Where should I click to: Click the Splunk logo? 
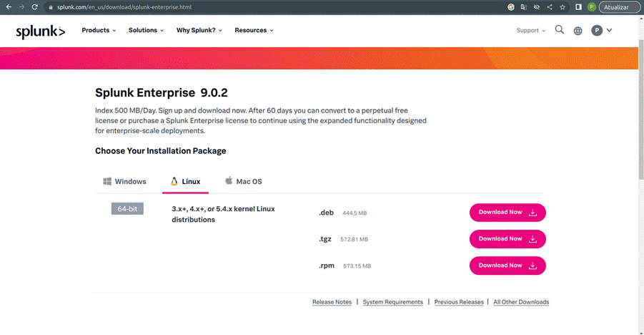pos(40,31)
